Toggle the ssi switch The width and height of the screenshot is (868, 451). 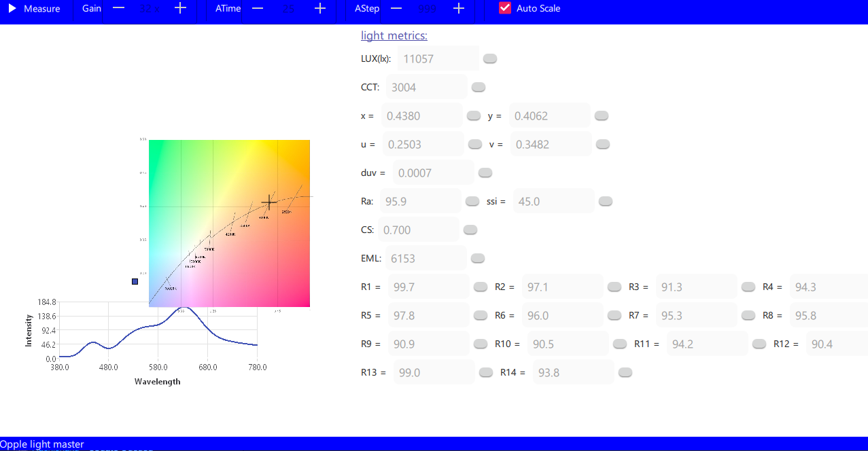(606, 202)
